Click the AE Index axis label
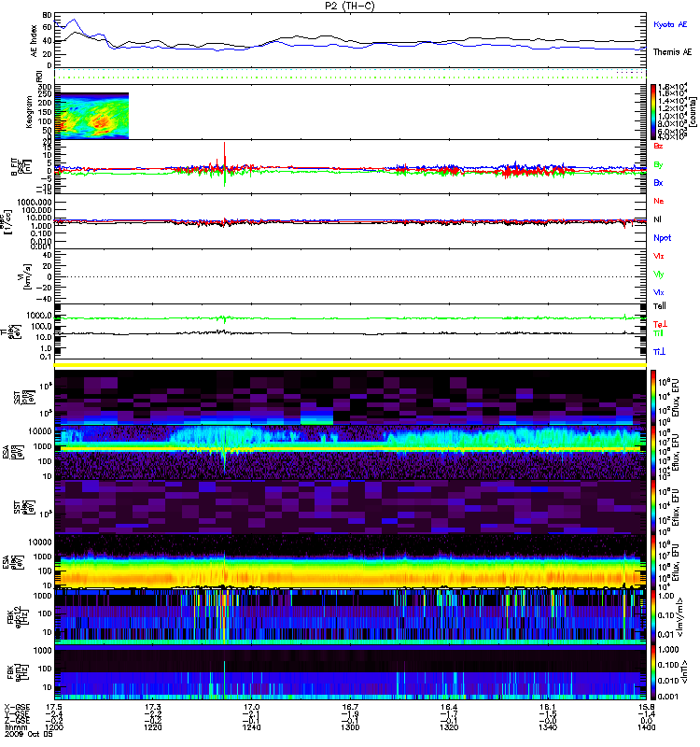 [x=35, y=39]
